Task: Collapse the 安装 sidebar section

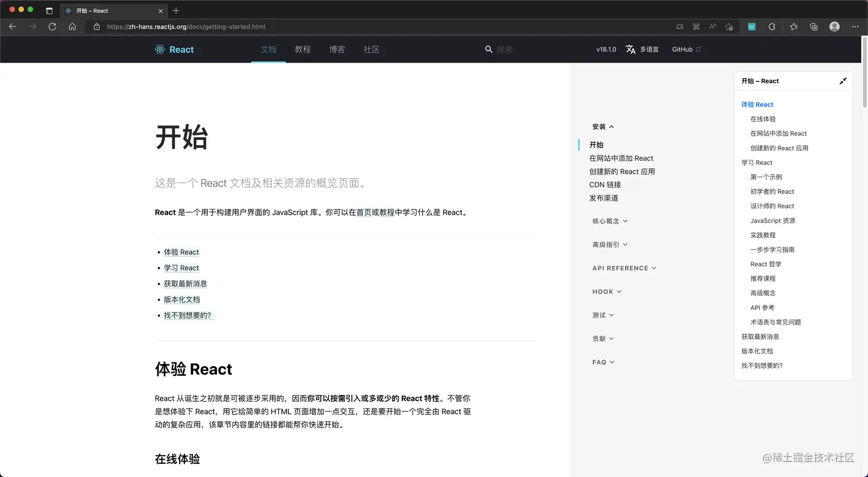Action: click(x=603, y=126)
